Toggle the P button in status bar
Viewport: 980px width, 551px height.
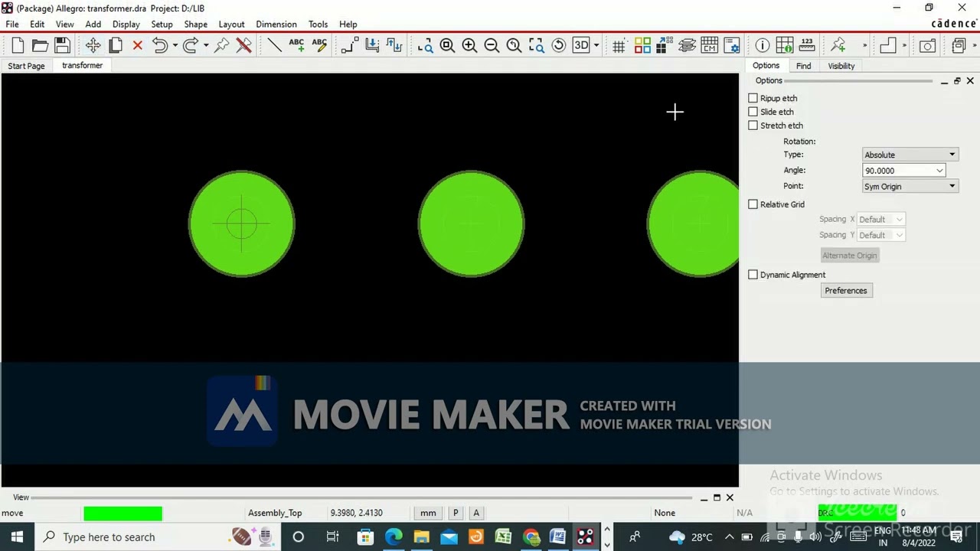click(456, 513)
